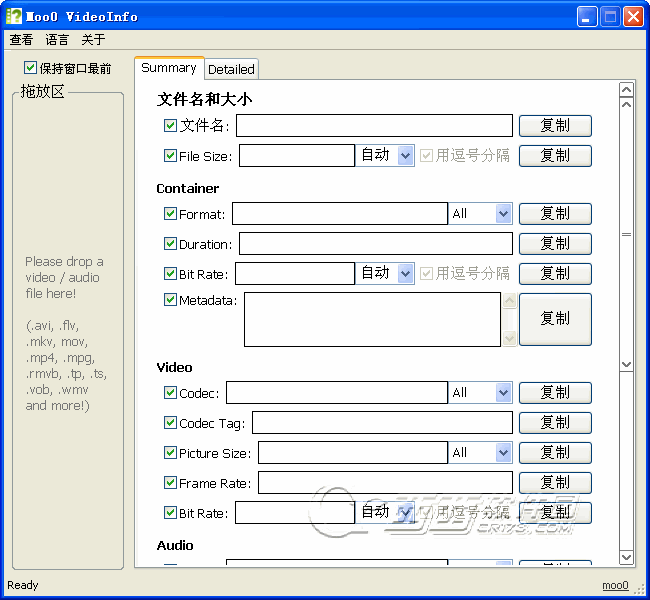The height and width of the screenshot is (600, 650).
Task: Uncheck the Codec Tag checkbox
Action: [x=170, y=423]
